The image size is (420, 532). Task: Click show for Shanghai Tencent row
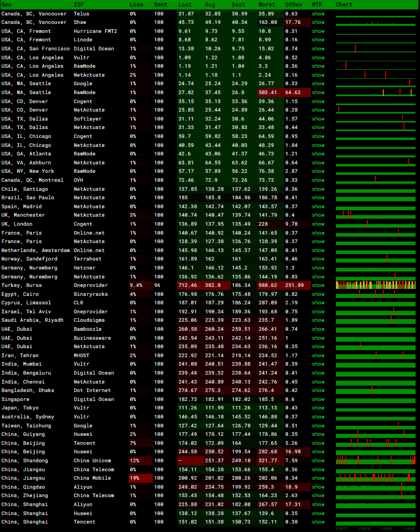coord(318,522)
